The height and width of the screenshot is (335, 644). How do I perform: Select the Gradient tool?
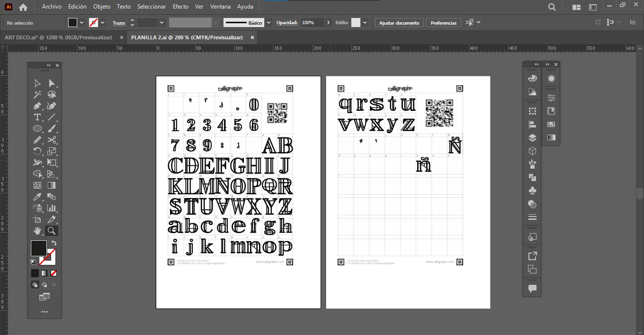[x=52, y=185]
